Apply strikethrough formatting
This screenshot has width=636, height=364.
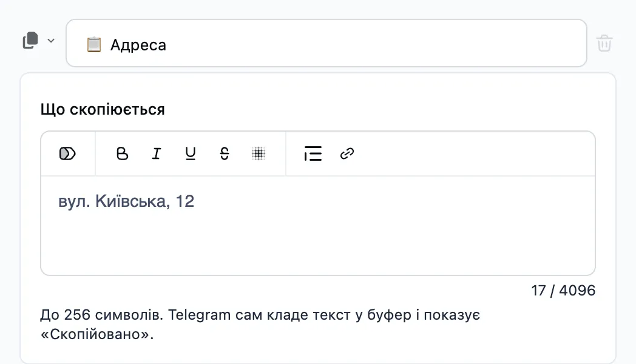click(225, 153)
